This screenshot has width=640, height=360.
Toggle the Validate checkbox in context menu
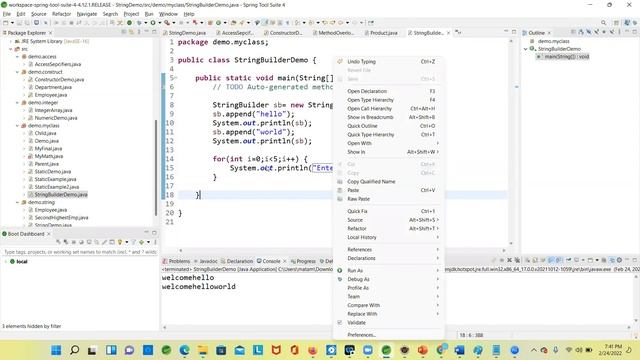coord(340,322)
